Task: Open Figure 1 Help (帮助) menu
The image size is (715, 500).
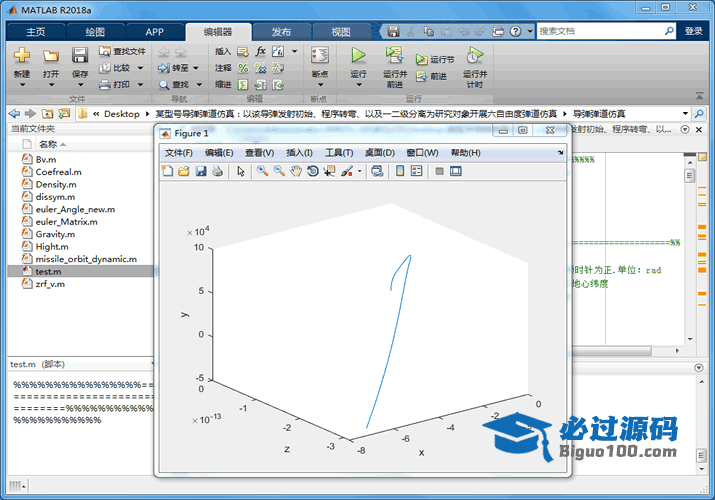Action: pyautogui.click(x=466, y=153)
